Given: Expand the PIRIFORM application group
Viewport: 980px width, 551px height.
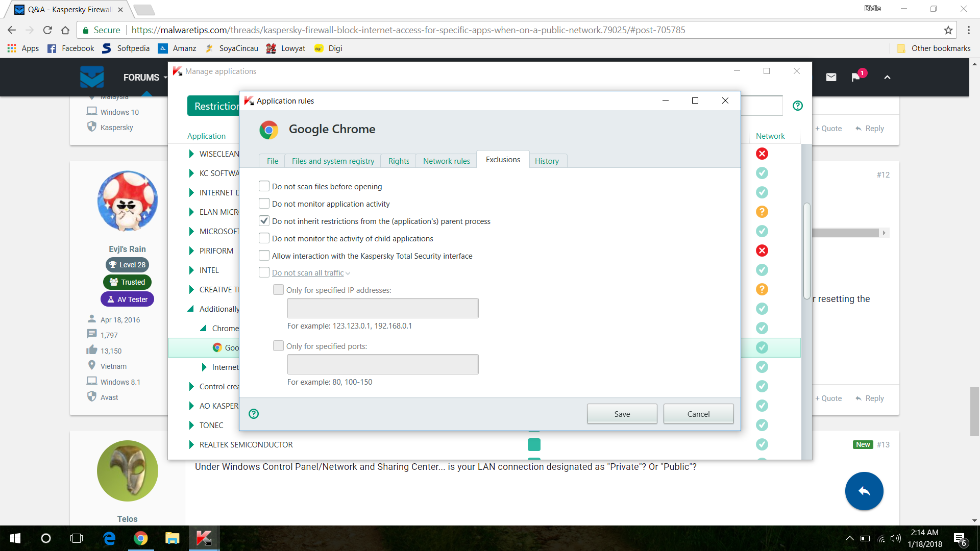Looking at the screenshot, I should click(191, 251).
